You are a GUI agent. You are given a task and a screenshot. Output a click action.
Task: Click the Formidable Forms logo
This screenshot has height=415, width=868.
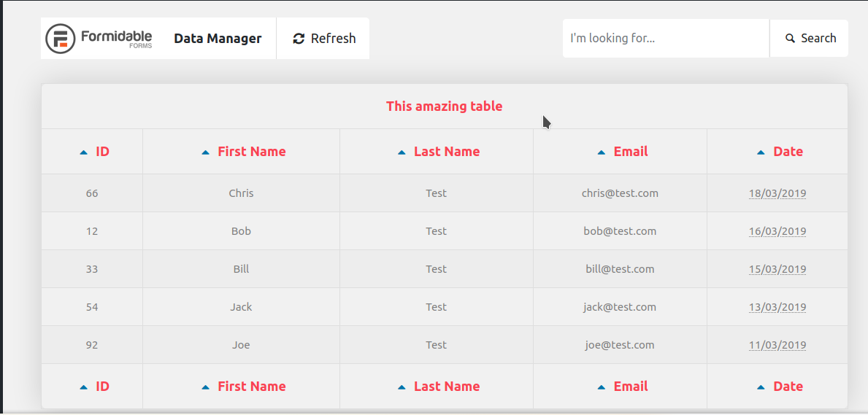pos(99,39)
